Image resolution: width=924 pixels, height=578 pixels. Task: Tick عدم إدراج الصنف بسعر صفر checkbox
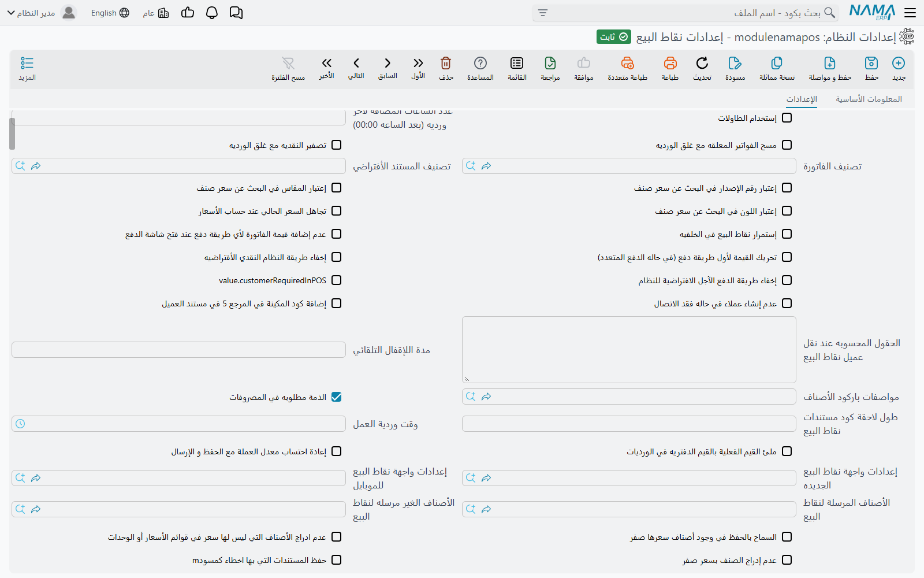[787, 560]
